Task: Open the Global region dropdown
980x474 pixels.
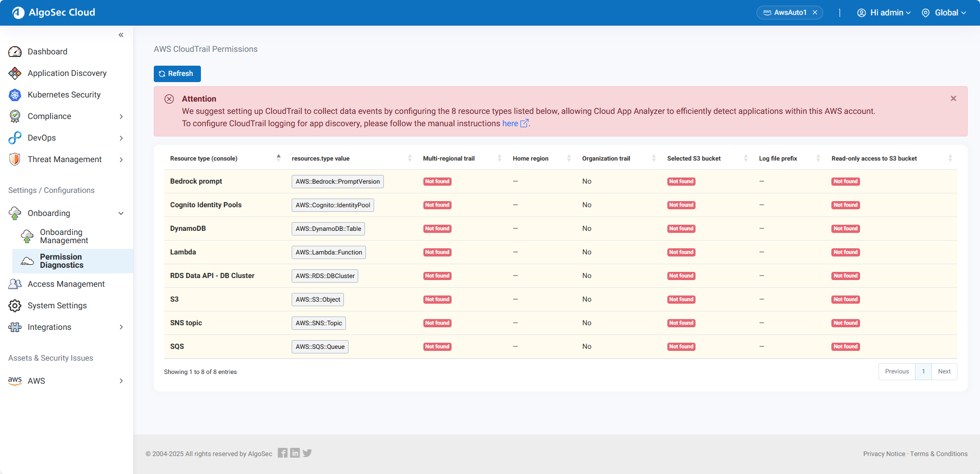Action: (944, 13)
